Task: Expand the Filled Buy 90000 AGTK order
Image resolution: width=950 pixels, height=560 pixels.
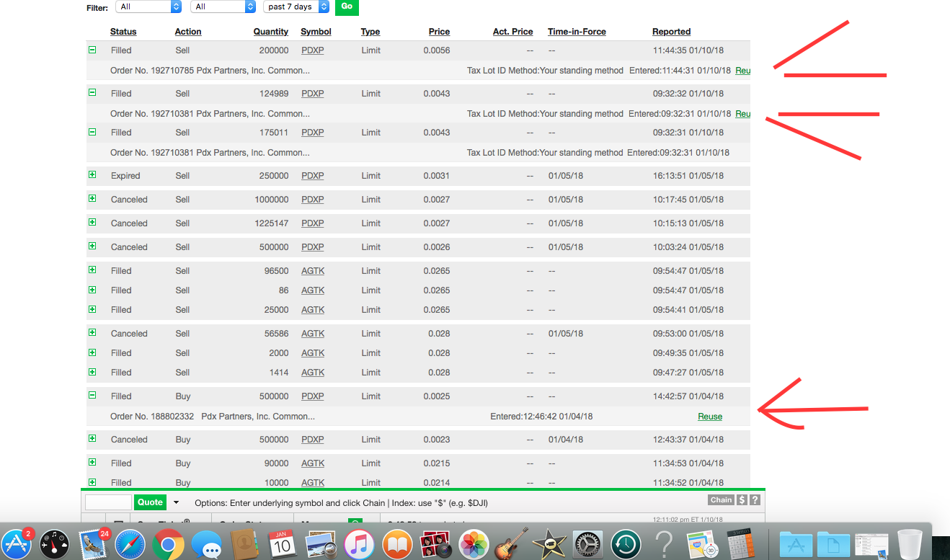Action: click(92, 463)
